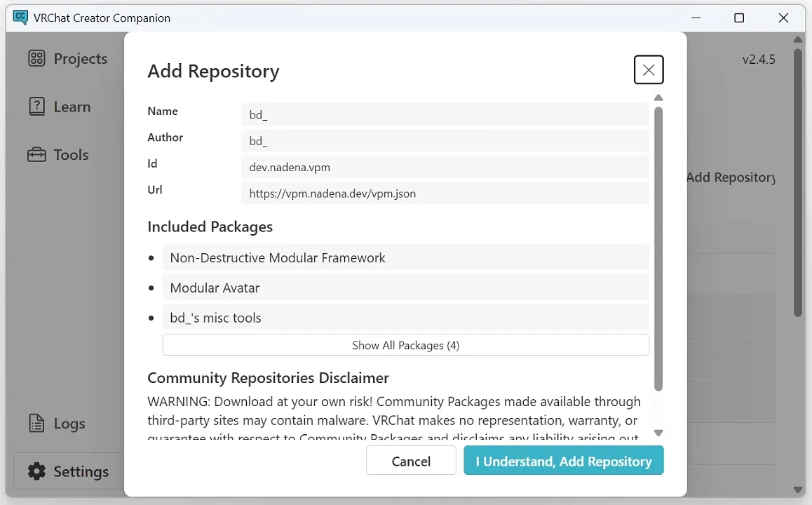Image resolution: width=812 pixels, height=505 pixels.
Task: Select the Non-Destructive Modular Framework package
Action: pos(405,257)
